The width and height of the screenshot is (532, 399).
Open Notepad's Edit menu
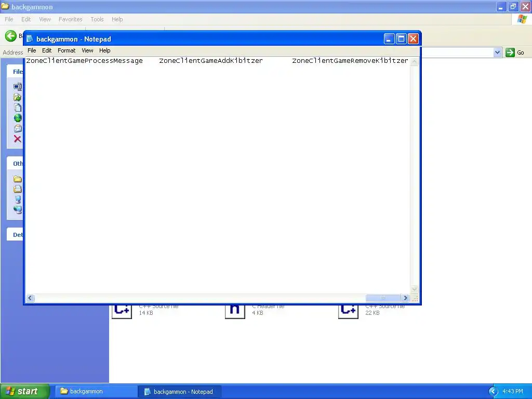click(x=47, y=50)
